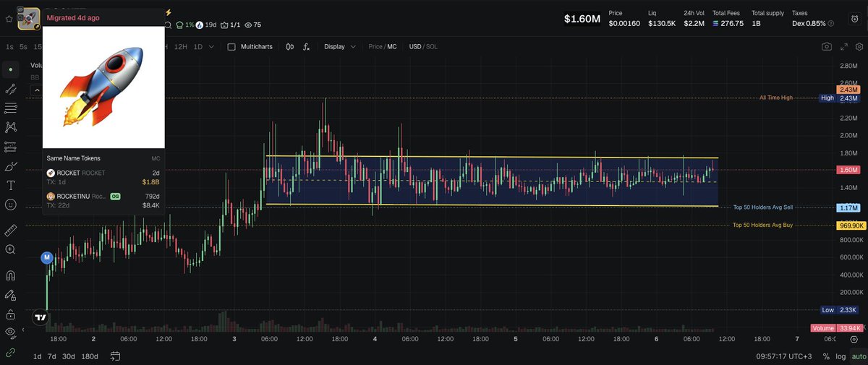Screen dimensions: 868x365
Task: Click the green link chain icon
Action: pyautogui.click(x=10, y=352)
